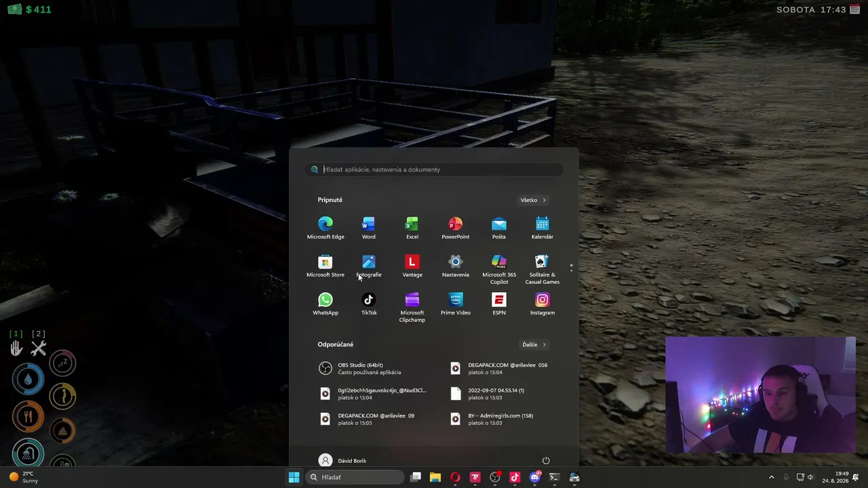Open the Dávid Borik user account menu
The image size is (868, 488).
pos(343,461)
